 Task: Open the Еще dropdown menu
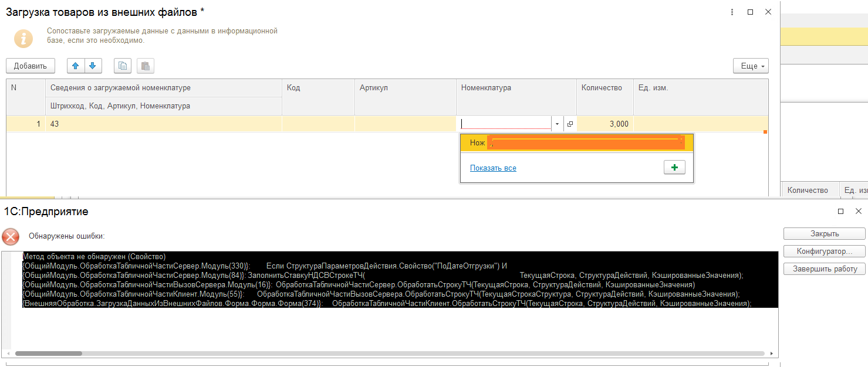(x=751, y=66)
